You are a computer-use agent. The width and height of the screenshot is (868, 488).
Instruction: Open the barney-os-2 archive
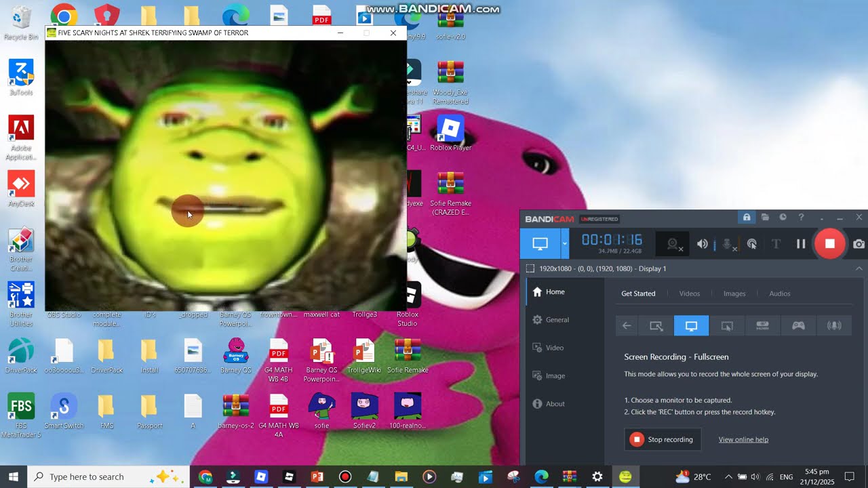click(x=235, y=411)
